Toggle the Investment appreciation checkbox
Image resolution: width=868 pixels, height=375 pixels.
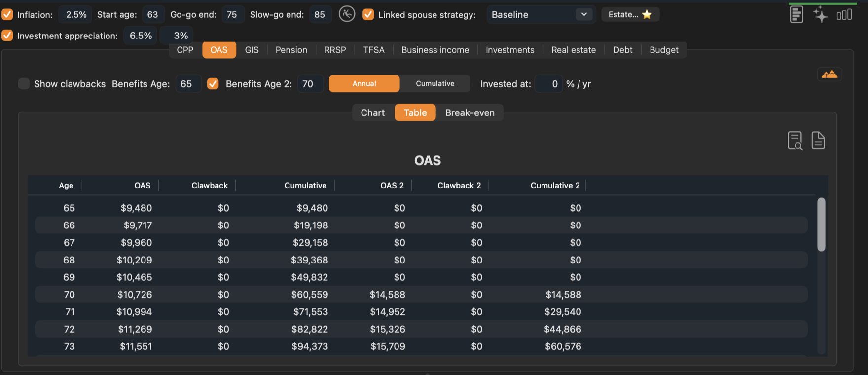7,36
